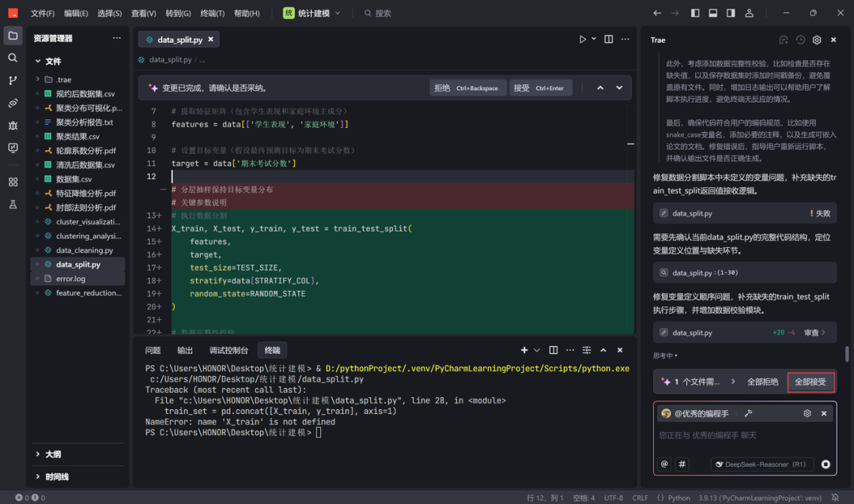Click the Run Python file play icon
854x504 pixels.
(x=583, y=39)
